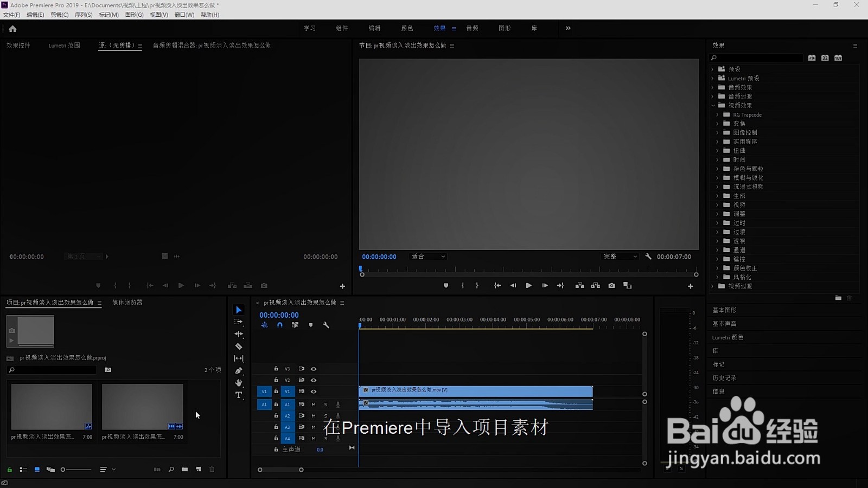
Task: Expand the 视频过渡 folder
Action: point(713,286)
